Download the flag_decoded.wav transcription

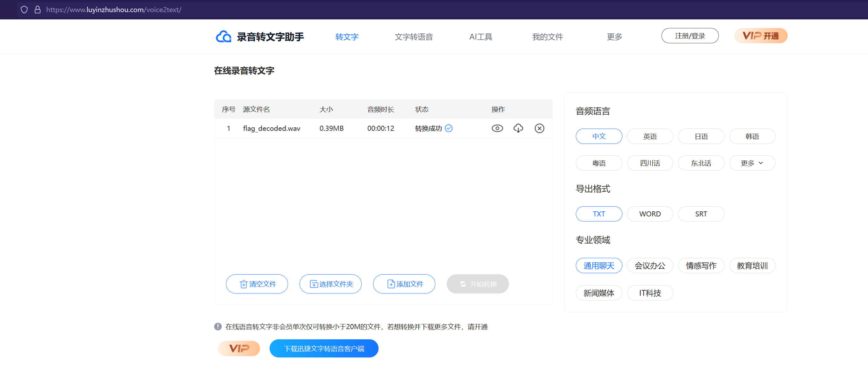518,128
